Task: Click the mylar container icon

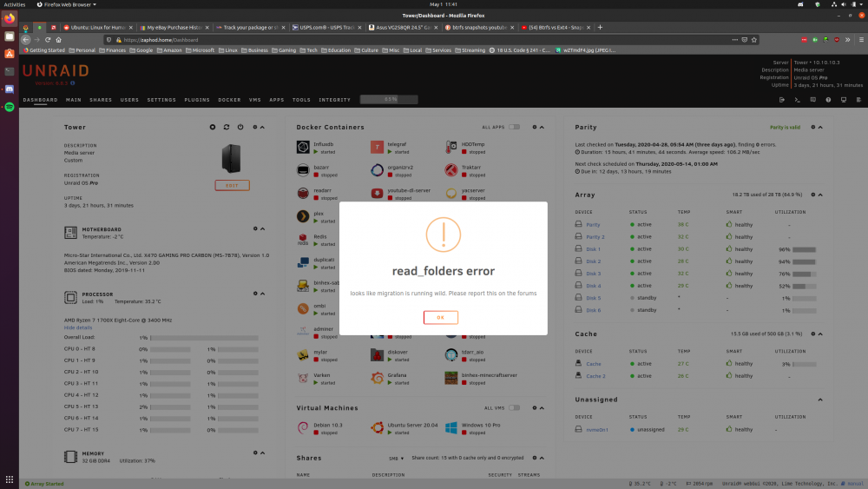Action: pyautogui.click(x=303, y=355)
